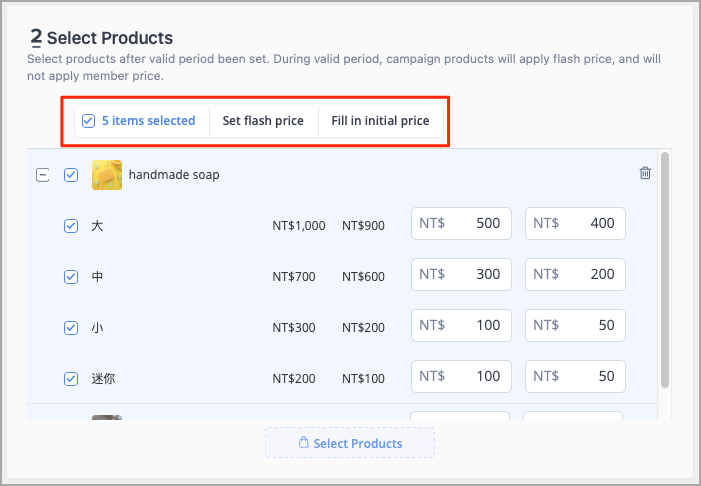701x486 pixels.
Task: Edit the 50 price field for 小
Action: (x=575, y=325)
